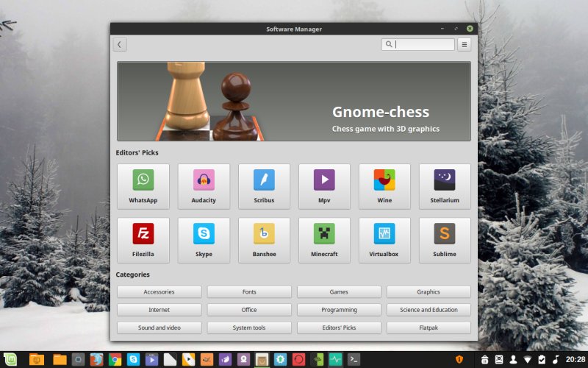Select the Scribus app tile
Screen dimensions: 588x368
pos(264,186)
